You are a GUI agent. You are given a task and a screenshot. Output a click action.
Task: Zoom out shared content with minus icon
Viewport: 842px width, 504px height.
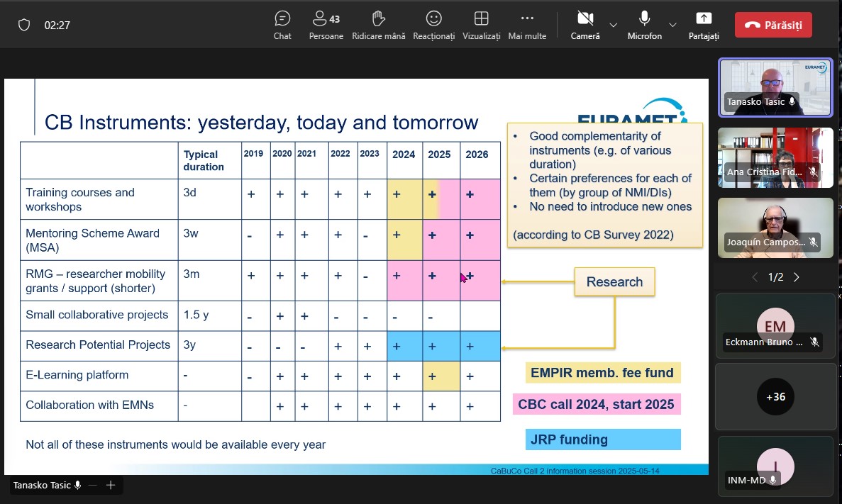pos(92,485)
